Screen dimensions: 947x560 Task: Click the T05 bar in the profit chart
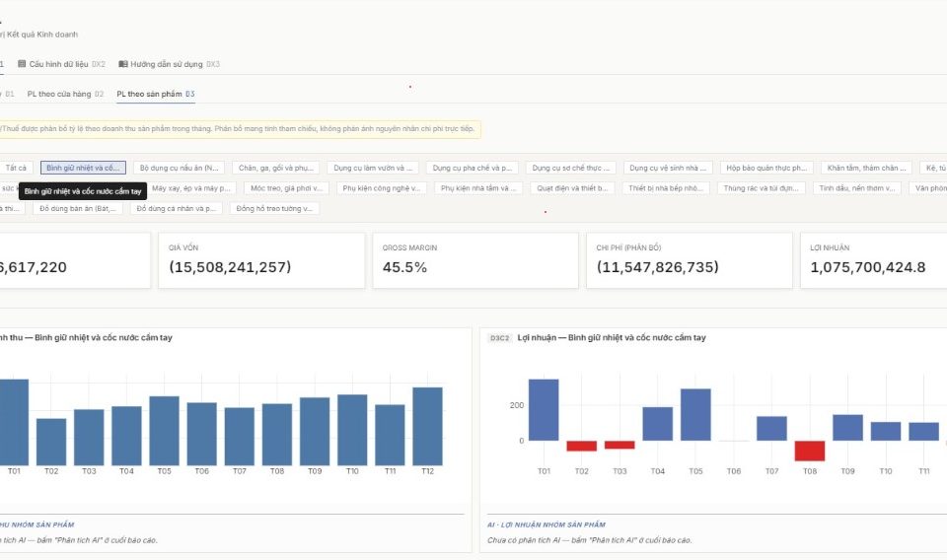[695, 414]
